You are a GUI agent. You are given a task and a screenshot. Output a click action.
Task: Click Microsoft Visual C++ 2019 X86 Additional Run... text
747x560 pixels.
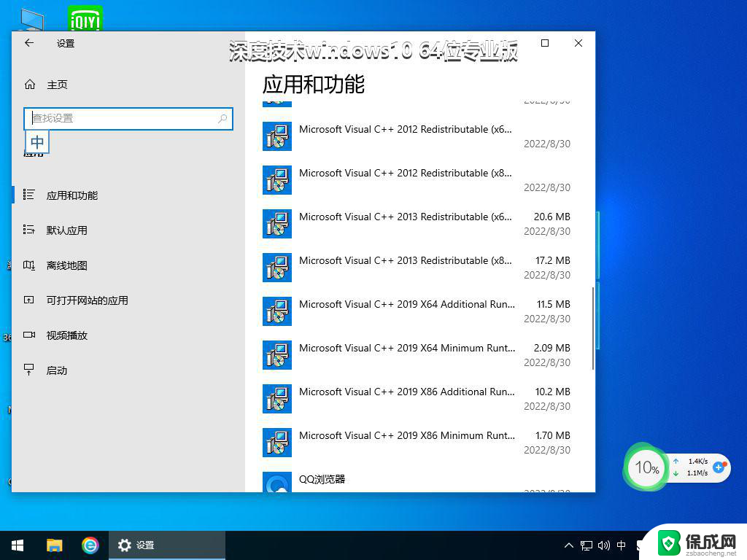[x=407, y=392]
